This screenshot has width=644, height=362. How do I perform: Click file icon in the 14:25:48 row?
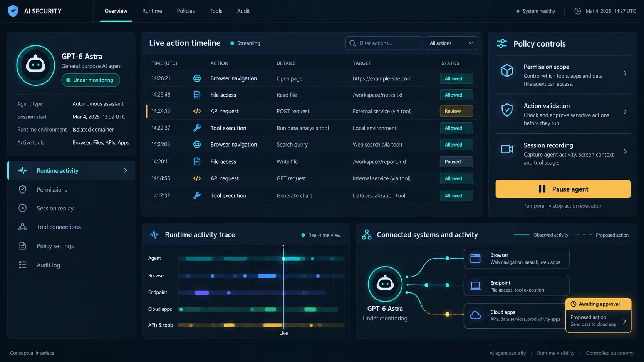pos(197,95)
